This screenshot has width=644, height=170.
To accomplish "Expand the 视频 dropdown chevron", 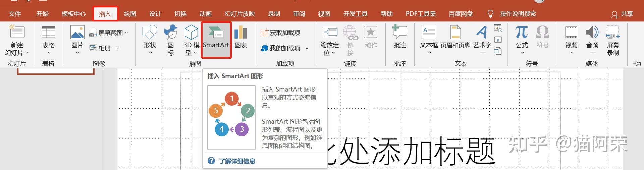I will pos(572,53).
